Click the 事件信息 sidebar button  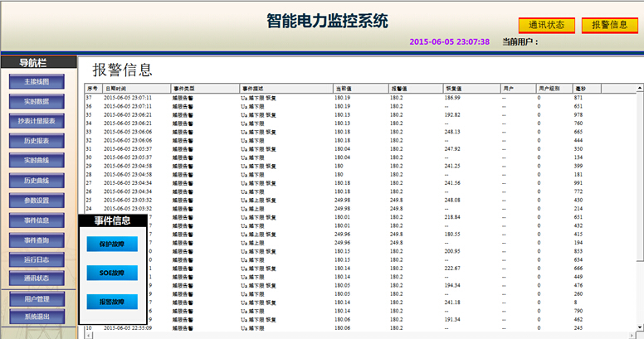[x=37, y=220]
